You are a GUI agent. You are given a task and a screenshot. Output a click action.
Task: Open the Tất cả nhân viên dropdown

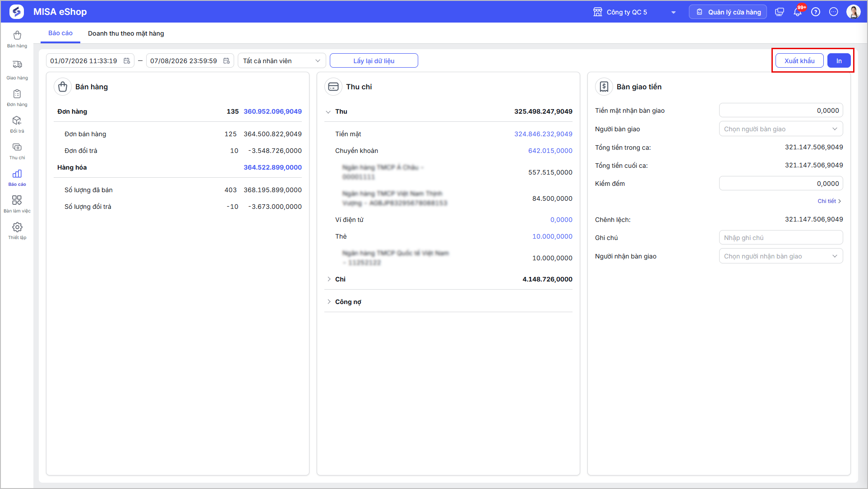(x=281, y=60)
